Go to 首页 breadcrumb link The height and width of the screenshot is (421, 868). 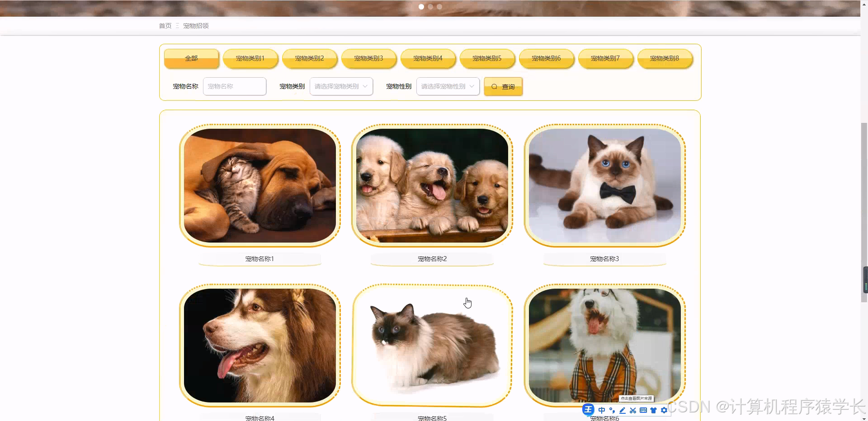165,26
